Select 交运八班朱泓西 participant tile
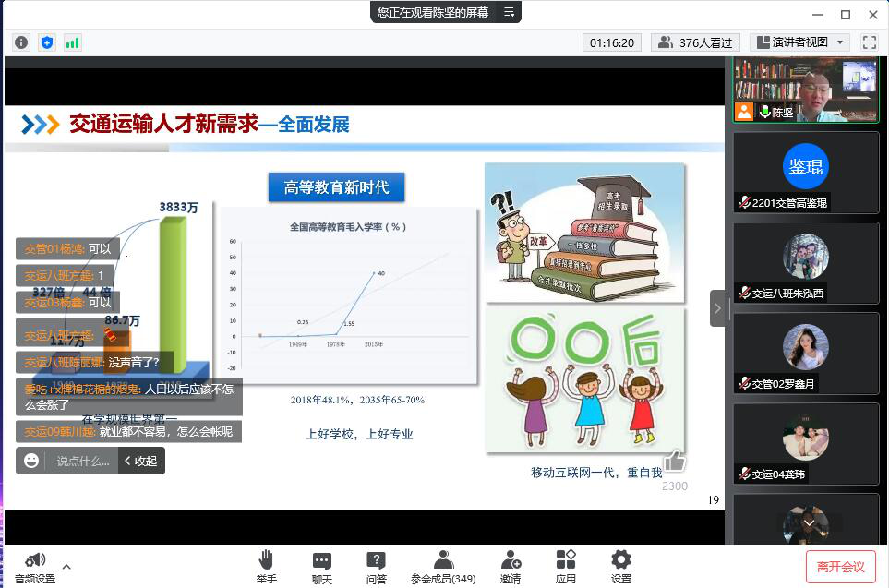The height and width of the screenshot is (588, 889). (x=806, y=263)
